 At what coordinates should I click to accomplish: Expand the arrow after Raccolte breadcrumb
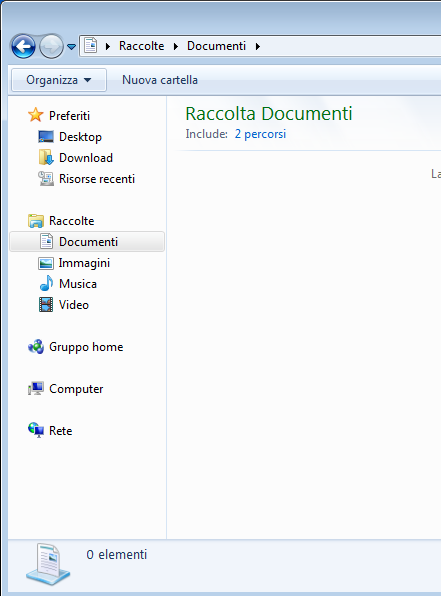pyautogui.click(x=176, y=46)
